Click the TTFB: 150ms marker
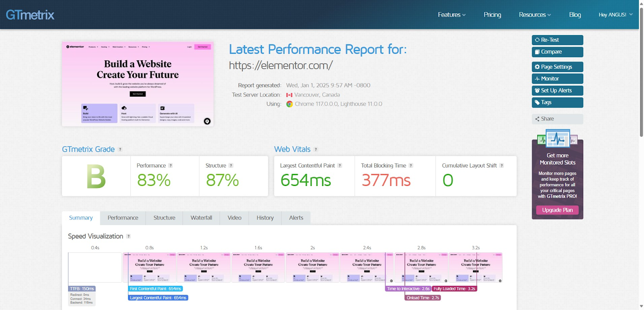 (82, 289)
